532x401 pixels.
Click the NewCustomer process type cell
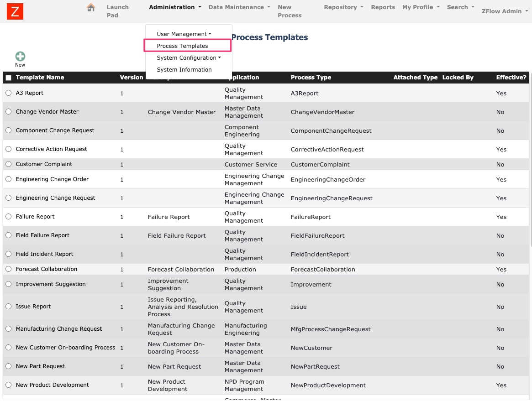tap(311, 348)
